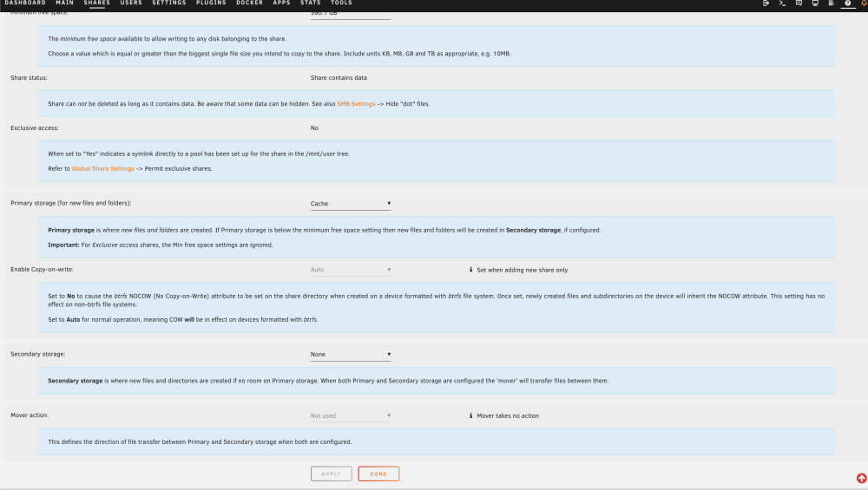Open the Users menu
The image size is (868, 490).
131,3
